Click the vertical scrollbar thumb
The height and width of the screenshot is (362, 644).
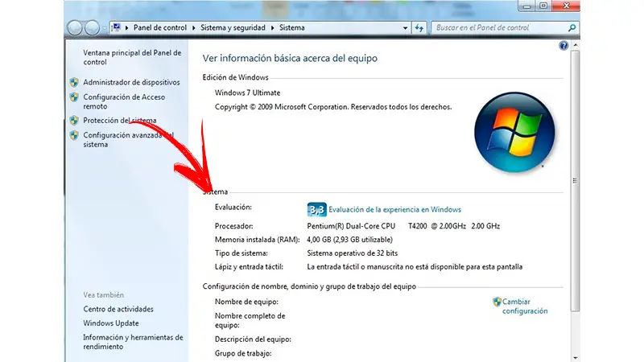[x=575, y=180]
